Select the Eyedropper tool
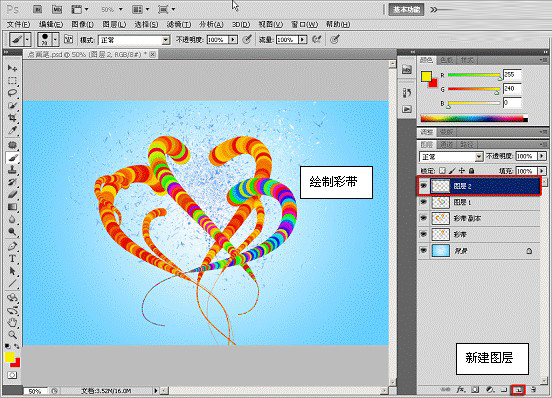The width and height of the screenshot is (552, 398). (x=12, y=130)
